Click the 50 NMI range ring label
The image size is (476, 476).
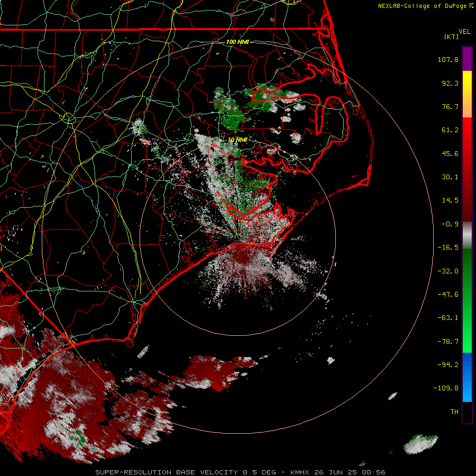[237, 140]
